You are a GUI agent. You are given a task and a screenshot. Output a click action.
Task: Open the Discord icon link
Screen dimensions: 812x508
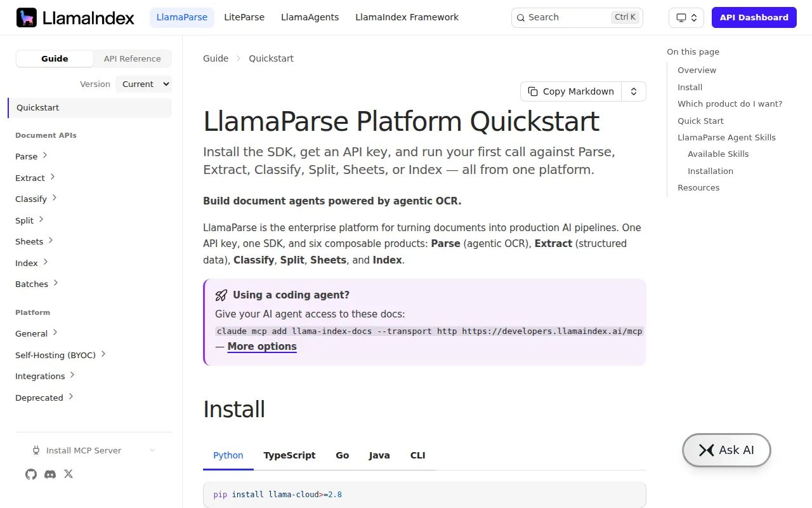[x=50, y=474]
